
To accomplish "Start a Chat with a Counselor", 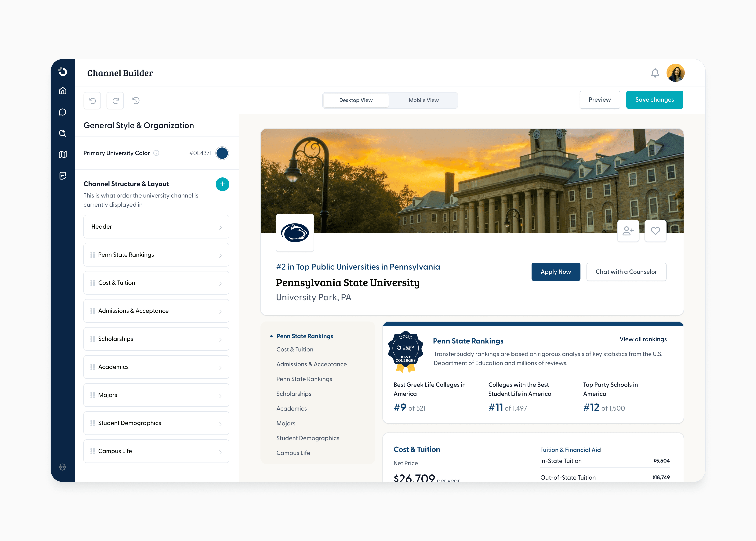I will 626,272.
